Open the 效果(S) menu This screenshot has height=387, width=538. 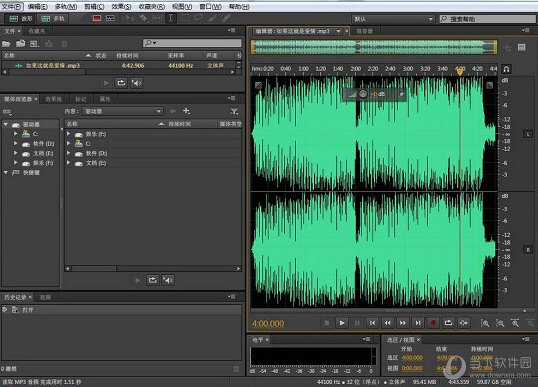tap(121, 7)
